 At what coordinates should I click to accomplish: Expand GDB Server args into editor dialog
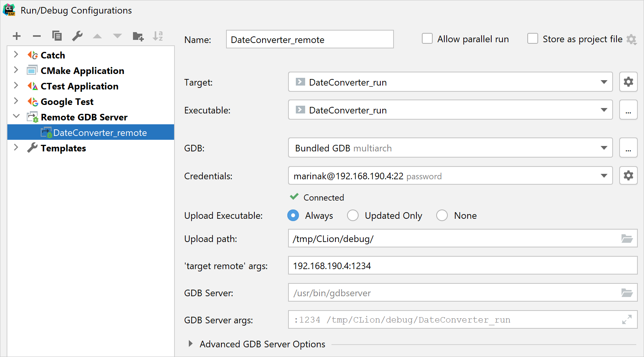(x=627, y=319)
